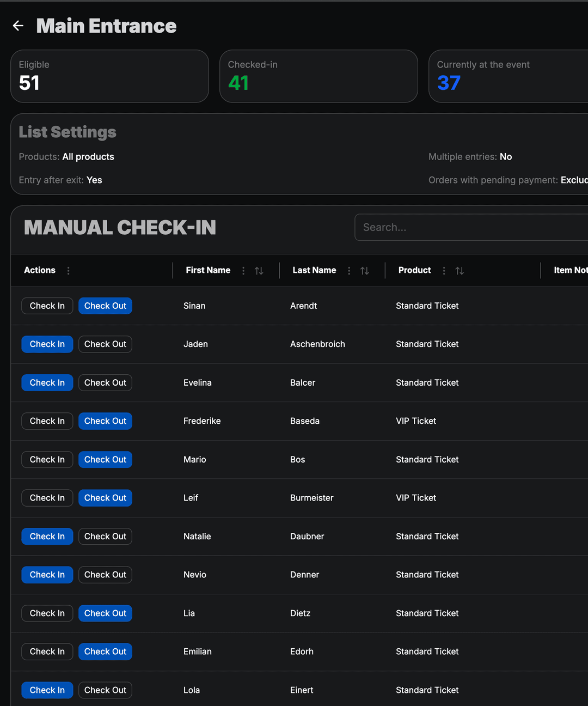588x706 pixels.
Task: Sort the list by Last Name
Action: pos(365,271)
